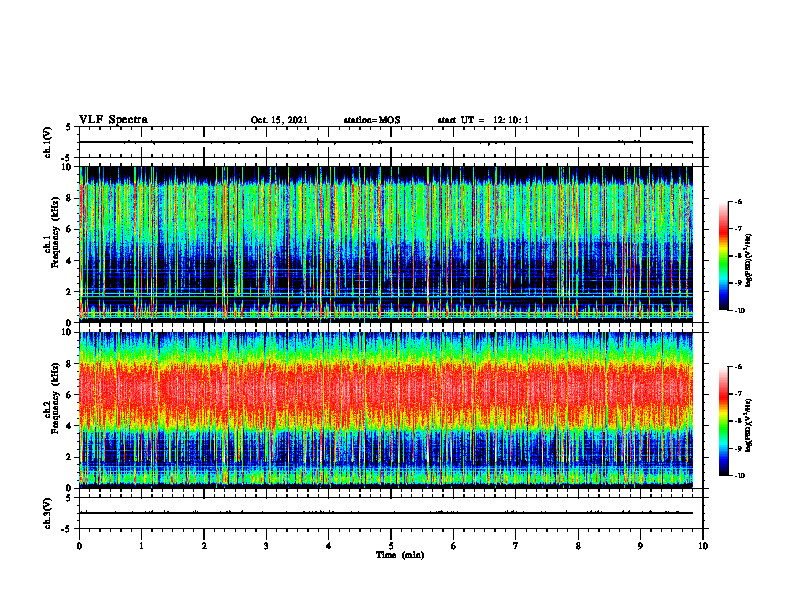Click the ch.1 frequency tick label '2'
Screen dimensions: 792x612
pos(69,292)
